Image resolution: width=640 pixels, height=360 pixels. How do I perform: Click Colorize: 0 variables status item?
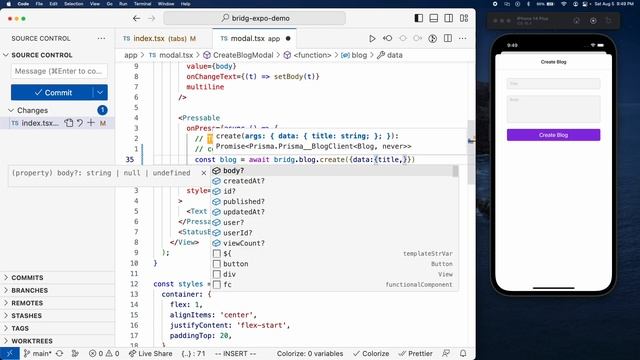point(310,353)
